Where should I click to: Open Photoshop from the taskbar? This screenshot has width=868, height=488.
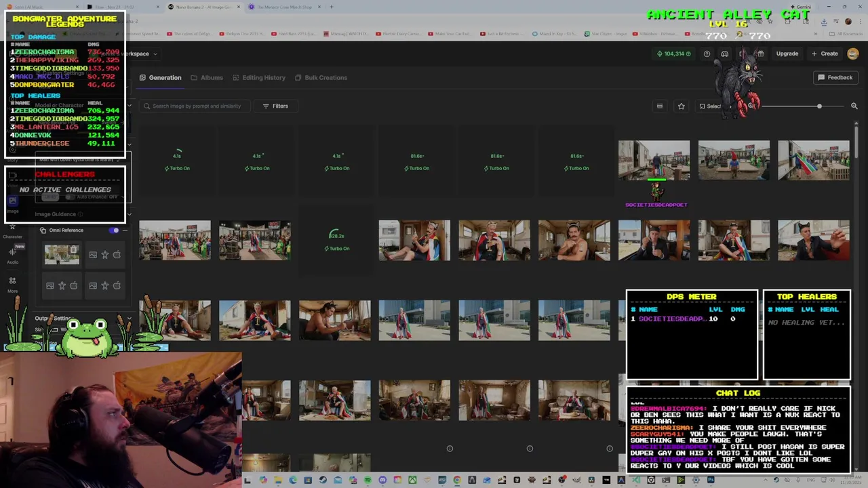711,480
